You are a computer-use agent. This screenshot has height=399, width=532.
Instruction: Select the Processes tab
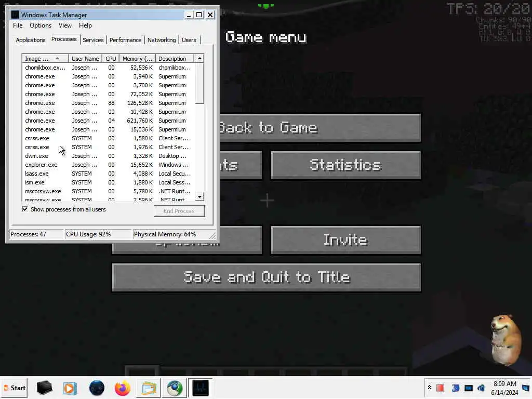point(64,39)
